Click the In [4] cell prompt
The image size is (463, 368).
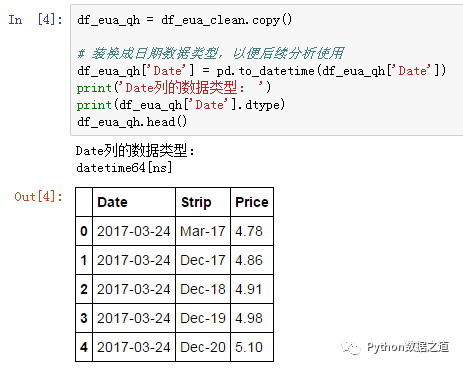[x=35, y=20]
